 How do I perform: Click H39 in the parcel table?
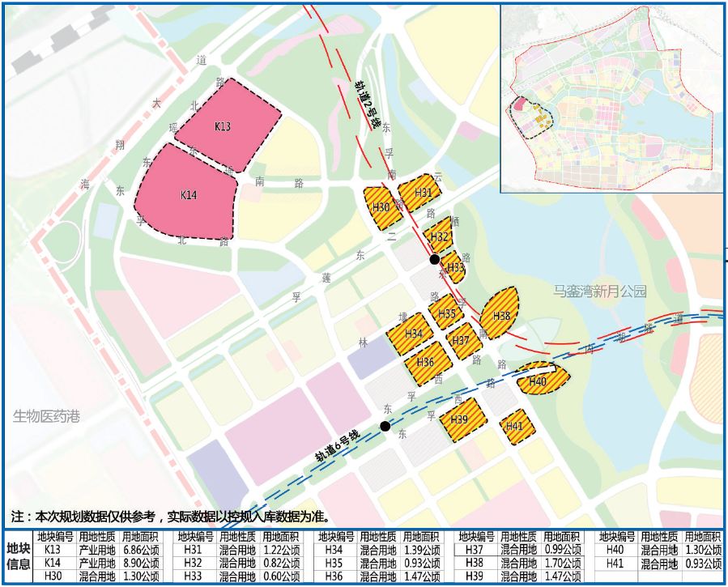tap(474, 576)
